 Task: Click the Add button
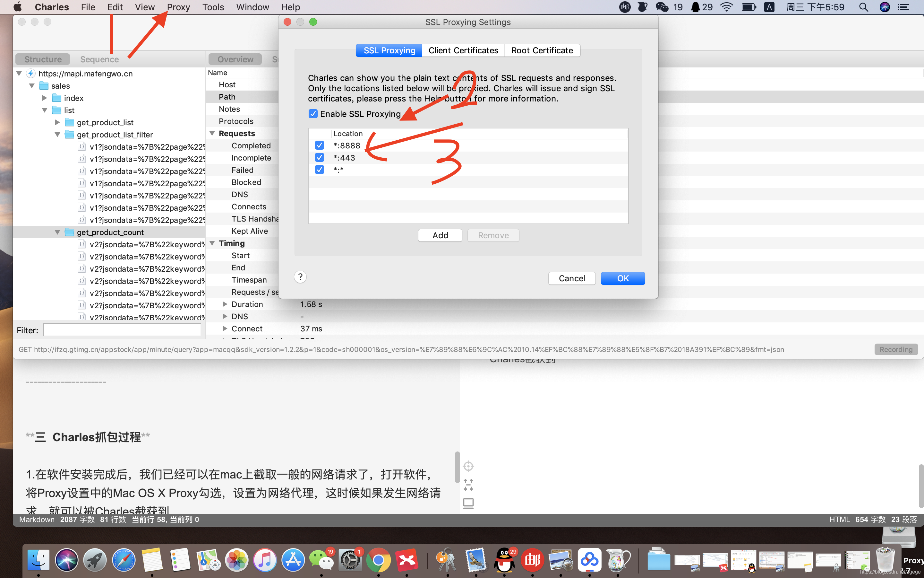point(440,235)
